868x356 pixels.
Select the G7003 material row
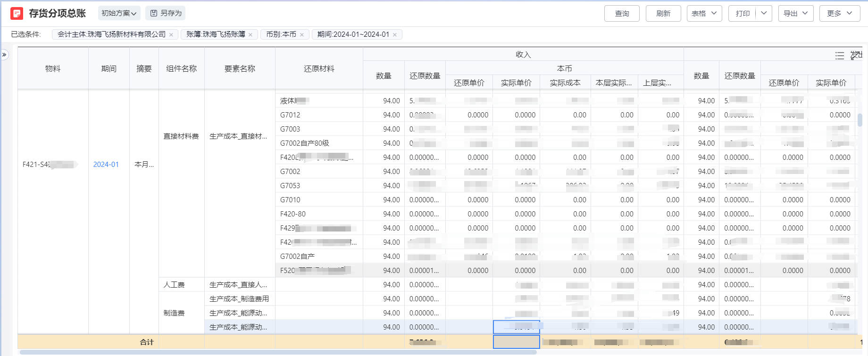319,129
